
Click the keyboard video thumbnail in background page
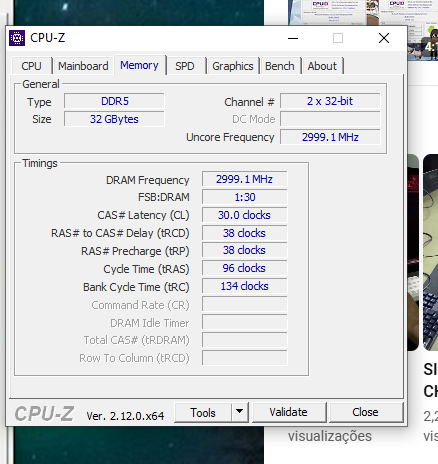coord(430,252)
